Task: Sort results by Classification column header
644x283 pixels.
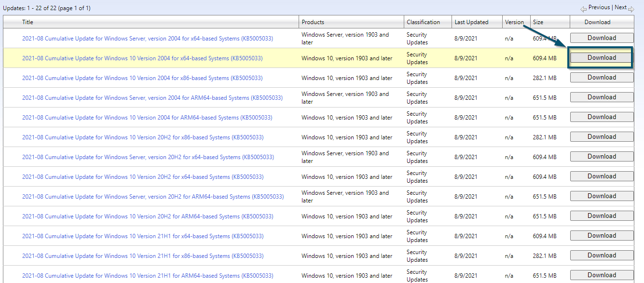Action: point(423,22)
